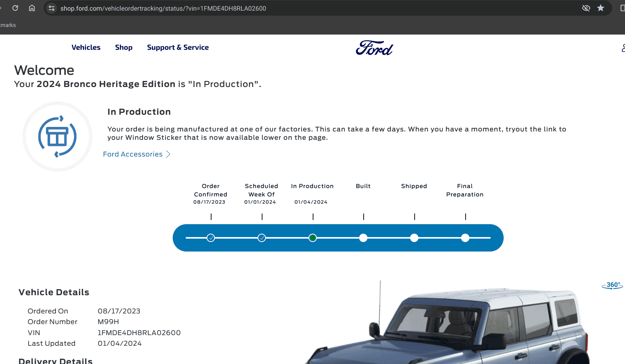The image size is (625, 364).
Task: Click the Last Updated date 01/04/2024
Action: (x=120, y=343)
